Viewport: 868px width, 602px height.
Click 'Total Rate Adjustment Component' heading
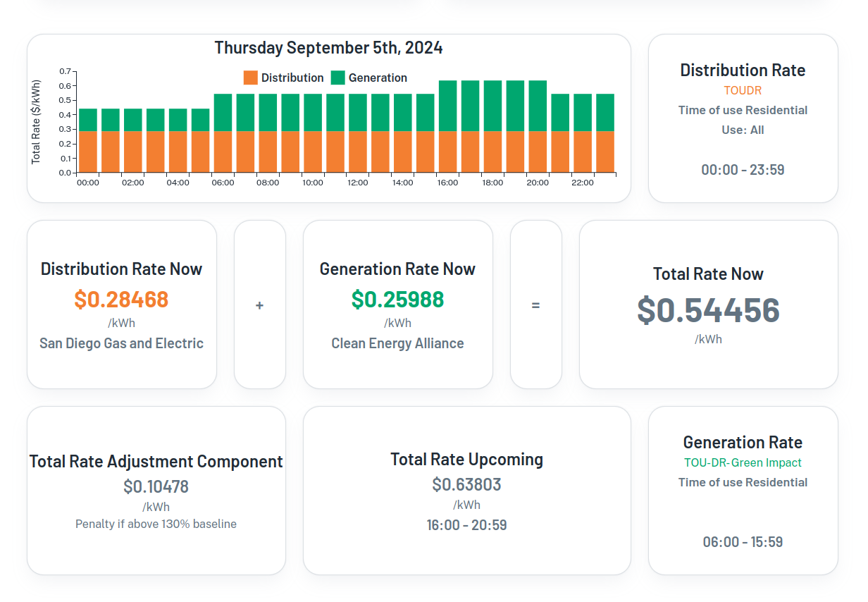(x=156, y=461)
